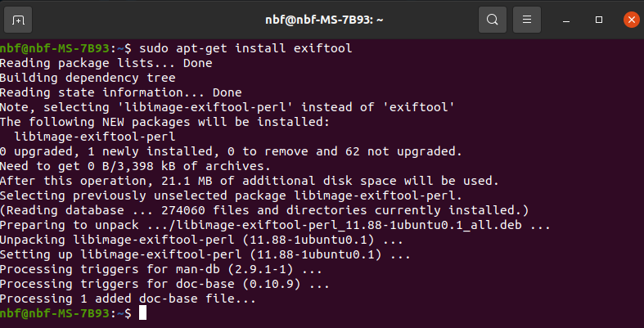Click the 'Processing triggers for man-db' line

pyautogui.click(x=161, y=269)
